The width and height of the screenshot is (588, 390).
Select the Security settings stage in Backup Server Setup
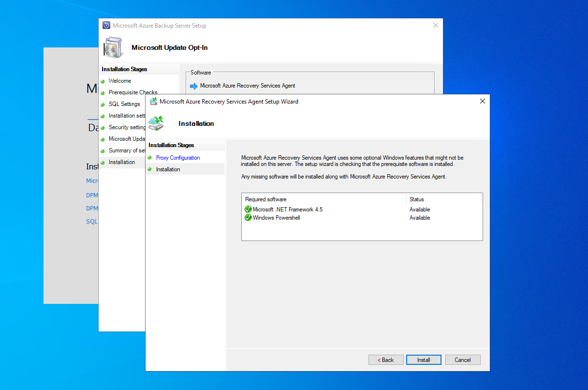(x=127, y=127)
